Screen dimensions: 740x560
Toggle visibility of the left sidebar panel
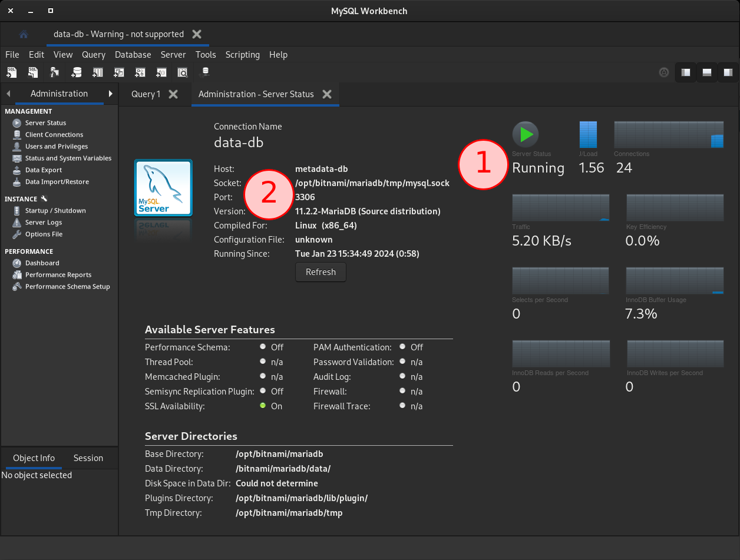(685, 72)
